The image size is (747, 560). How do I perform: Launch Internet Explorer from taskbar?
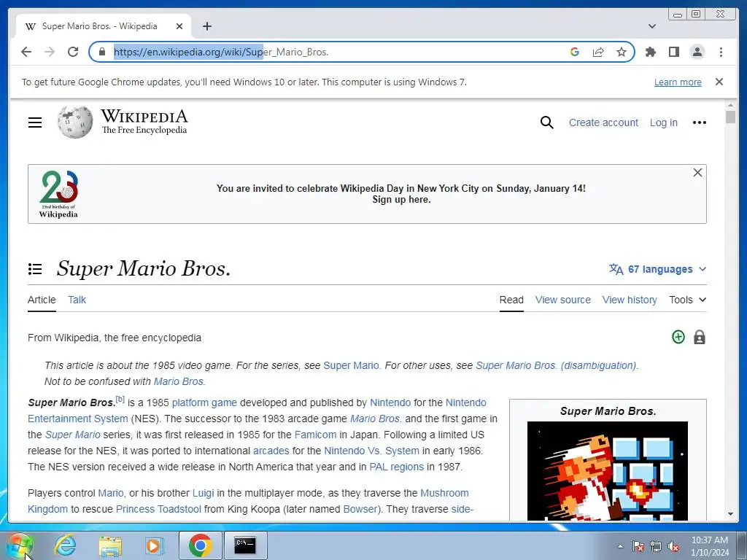pyautogui.click(x=65, y=545)
